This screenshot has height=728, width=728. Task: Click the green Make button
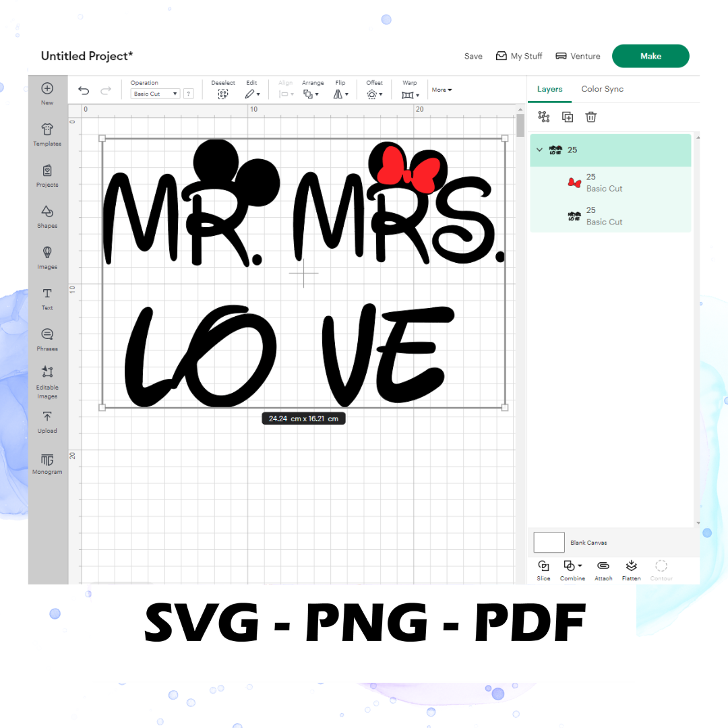click(650, 56)
